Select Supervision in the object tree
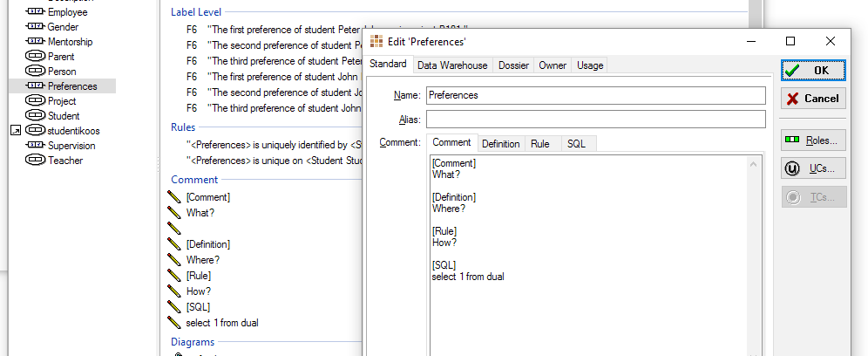Viewport: 868px width, 356px height. click(71, 146)
